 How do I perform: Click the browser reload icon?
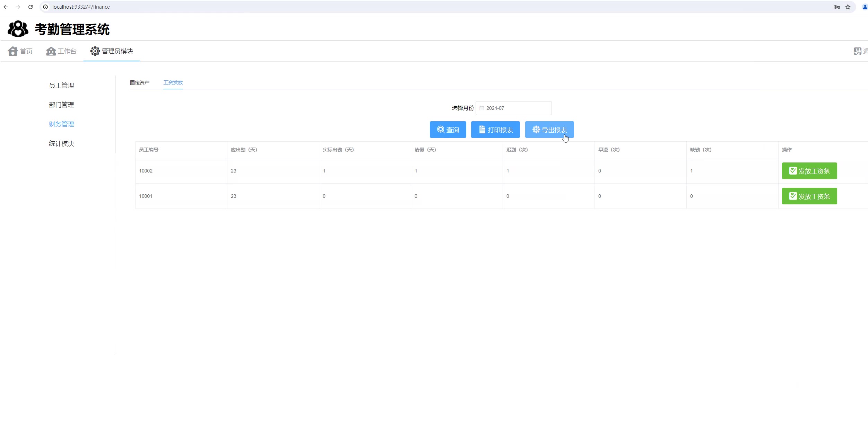coord(31,7)
